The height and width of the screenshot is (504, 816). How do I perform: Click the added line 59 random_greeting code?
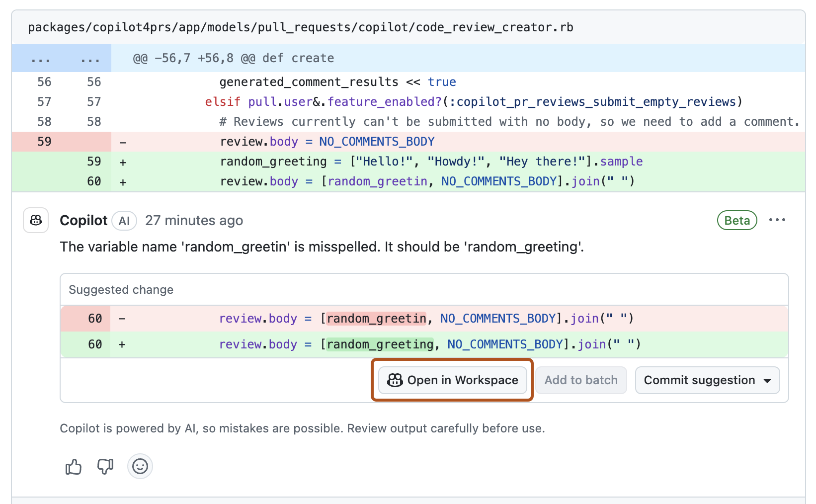(431, 162)
